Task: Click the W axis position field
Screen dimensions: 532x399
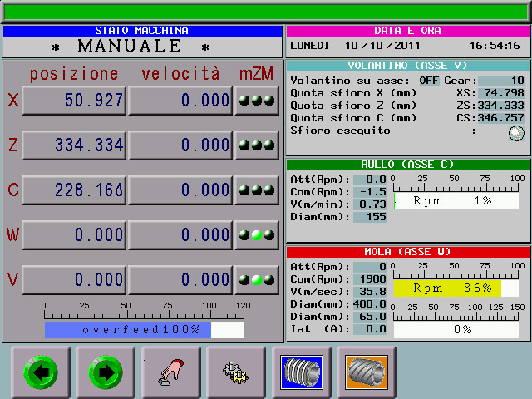Action: click(x=74, y=234)
